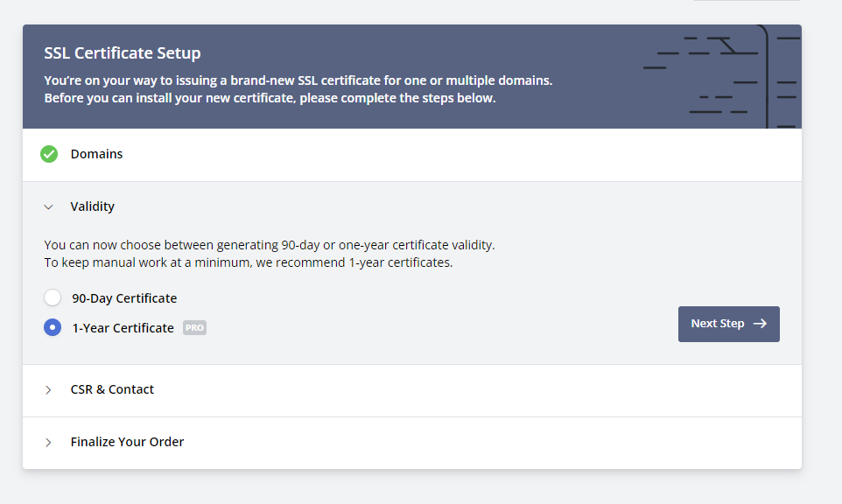
Task: Open the Domains step title
Action: tap(96, 154)
